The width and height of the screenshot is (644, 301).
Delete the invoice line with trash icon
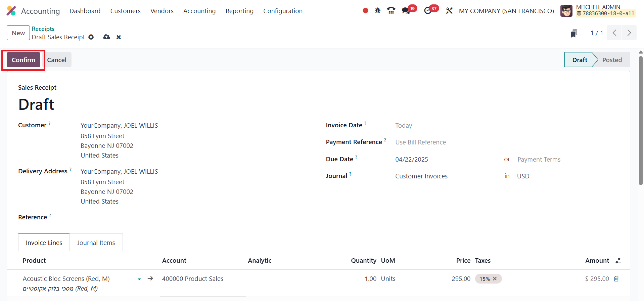coord(616,278)
